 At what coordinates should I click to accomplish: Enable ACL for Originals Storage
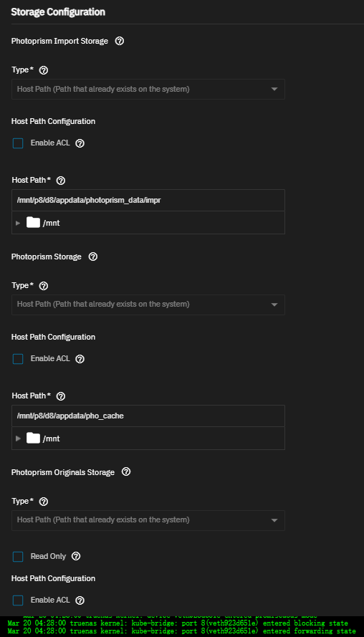point(18,600)
